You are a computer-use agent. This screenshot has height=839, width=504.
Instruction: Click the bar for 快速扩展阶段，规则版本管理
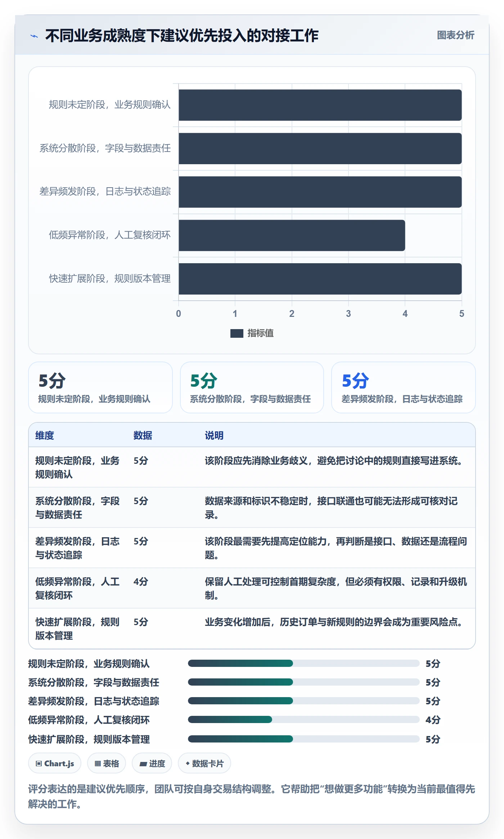pos(320,279)
